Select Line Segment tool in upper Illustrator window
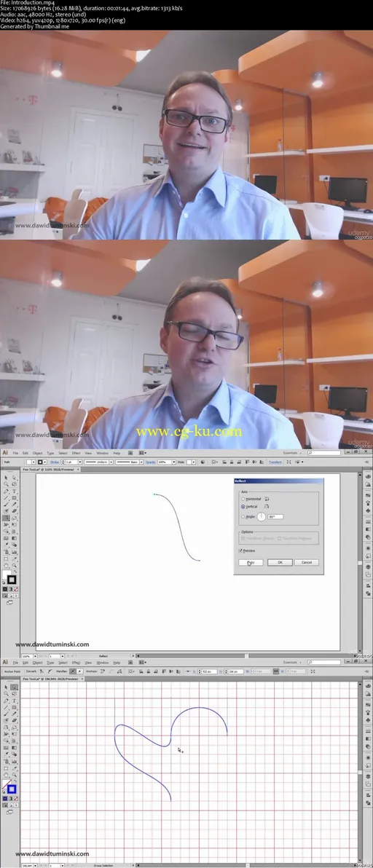 (6, 497)
